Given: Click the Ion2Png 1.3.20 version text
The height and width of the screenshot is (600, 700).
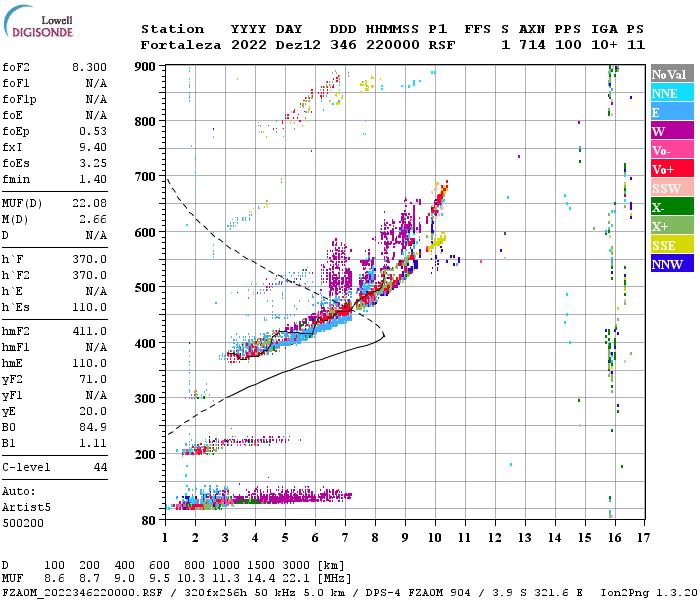Looking at the screenshot, I should pos(648,593).
